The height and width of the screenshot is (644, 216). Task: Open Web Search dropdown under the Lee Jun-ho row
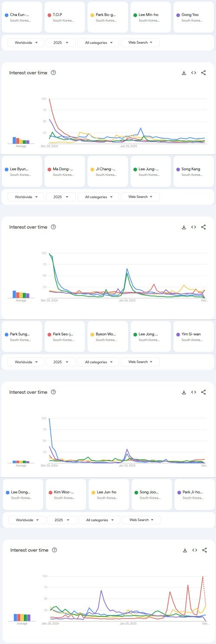(142, 520)
